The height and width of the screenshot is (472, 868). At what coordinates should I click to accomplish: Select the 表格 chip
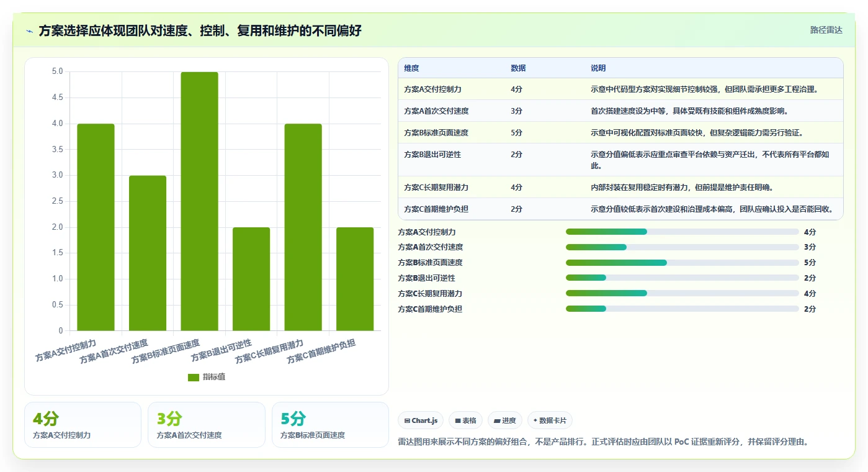click(465, 420)
